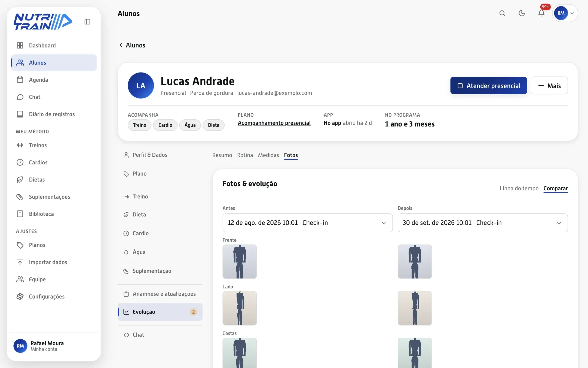Image resolution: width=588 pixels, height=368 pixels.
Task: Toggle the Água tracking chip
Action: click(x=190, y=125)
